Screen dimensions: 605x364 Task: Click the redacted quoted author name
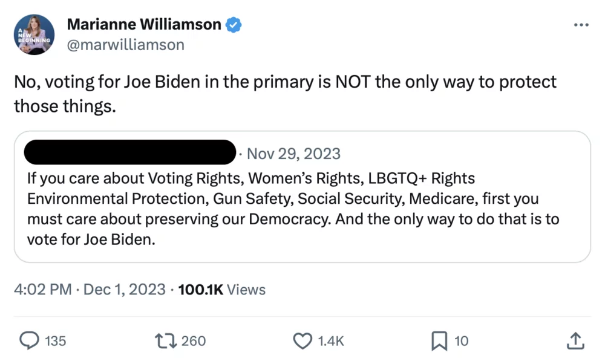pyautogui.click(x=129, y=152)
